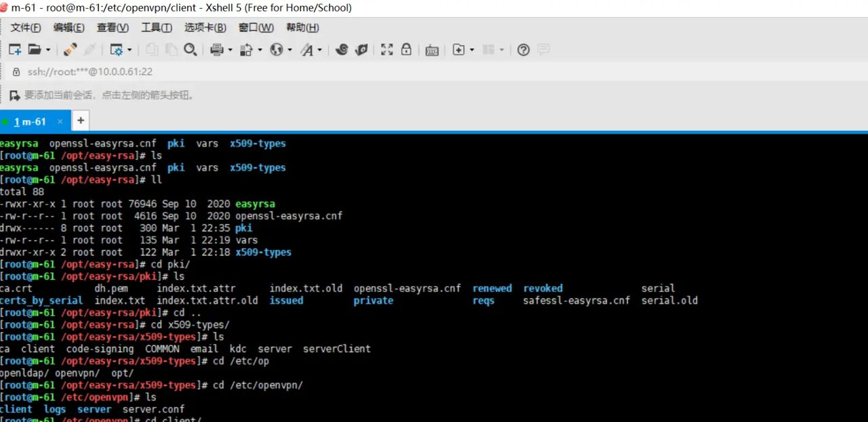Viewport: 868px width, 422px height.
Task: Toggle full screen mode icon
Action: (x=387, y=49)
